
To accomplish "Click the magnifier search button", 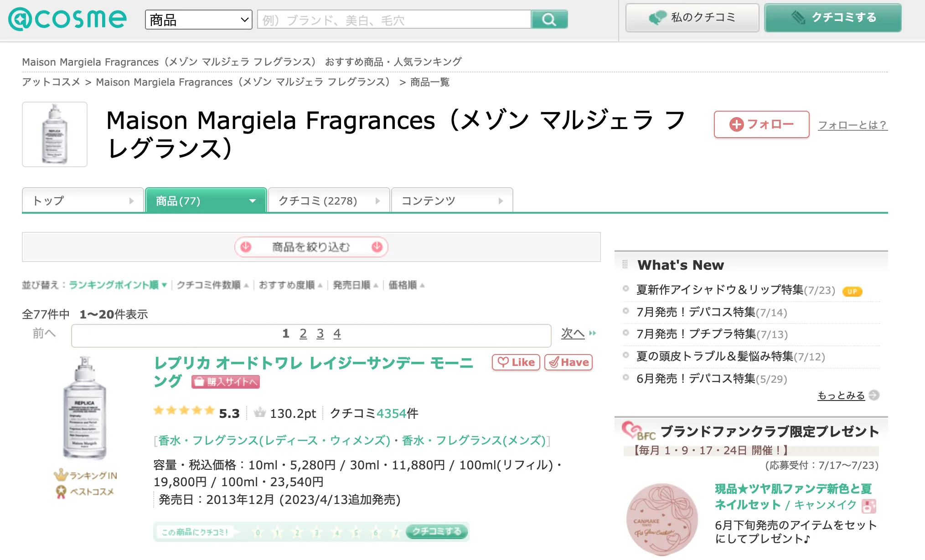I will [x=549, y=20].
